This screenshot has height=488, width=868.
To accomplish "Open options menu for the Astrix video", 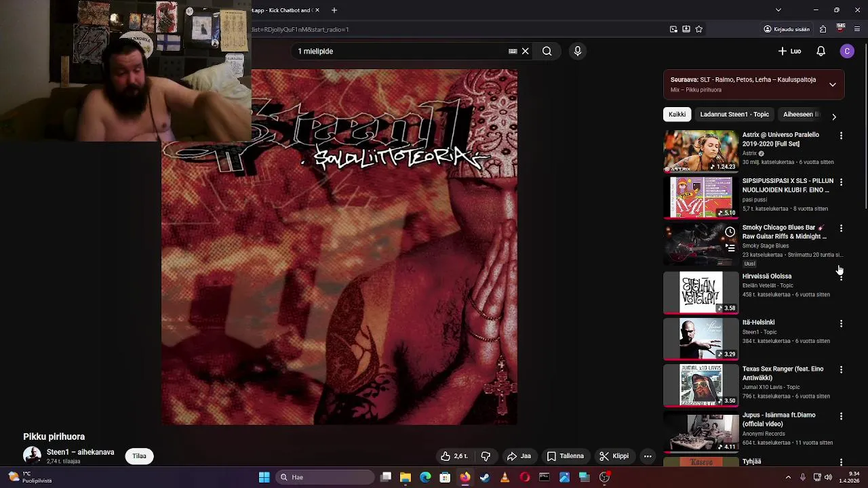I will 841,136.
